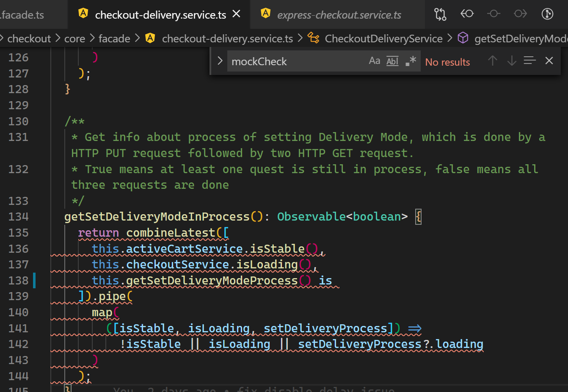Switch to the express-checkout.service.ts tab
This screenshot has height=392, width=568.
tap(338, 14)
